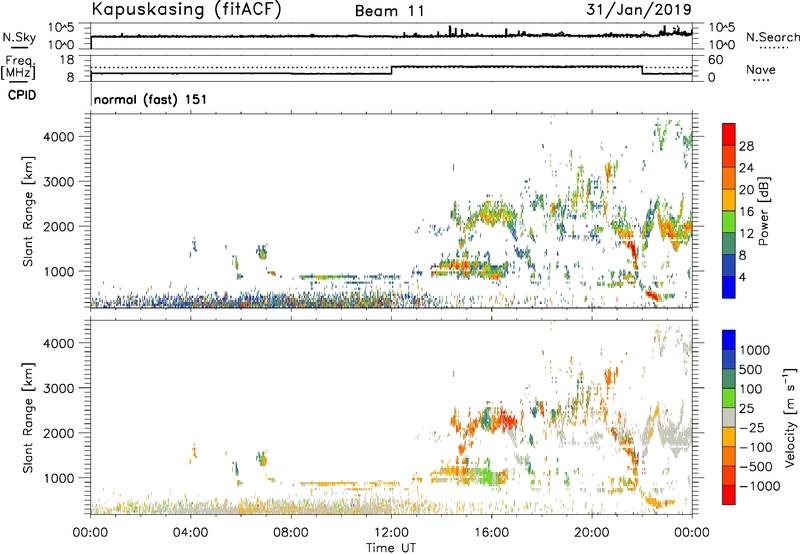Click the 'Velocity [m s⁻¹]' colorbar label
Screen dimensions: 800x554
(790, 417)
